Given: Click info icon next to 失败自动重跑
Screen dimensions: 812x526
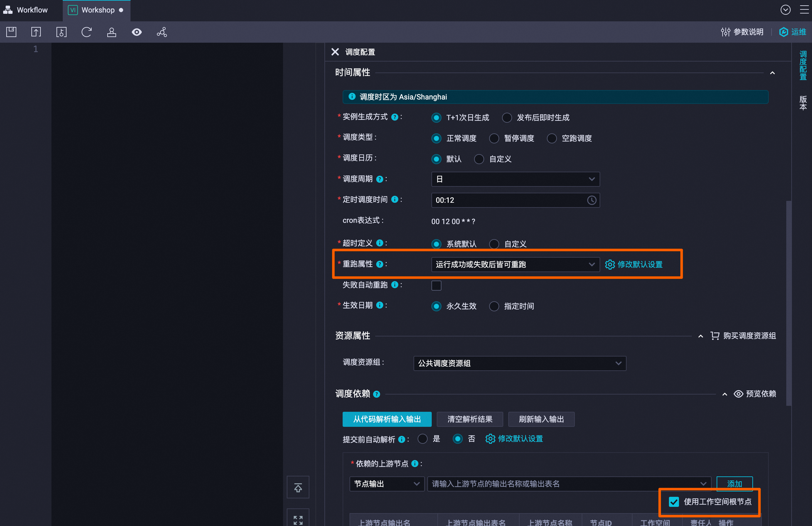Looking at the screenshot, I should tap(395, 285).
